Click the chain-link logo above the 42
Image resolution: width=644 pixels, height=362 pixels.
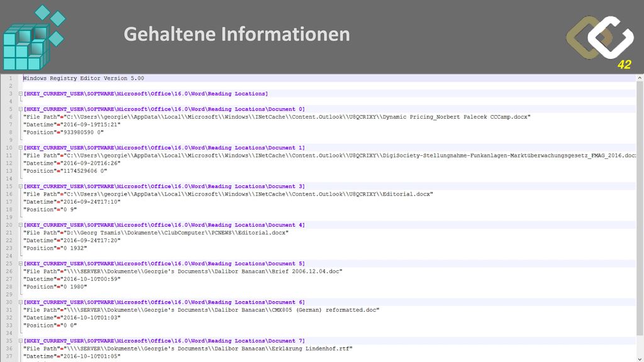[600, 38]
